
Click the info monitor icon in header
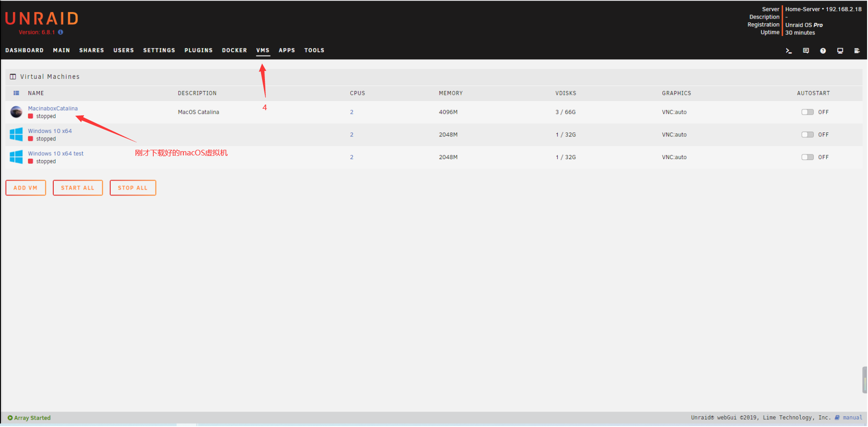(x=840, y=51)
